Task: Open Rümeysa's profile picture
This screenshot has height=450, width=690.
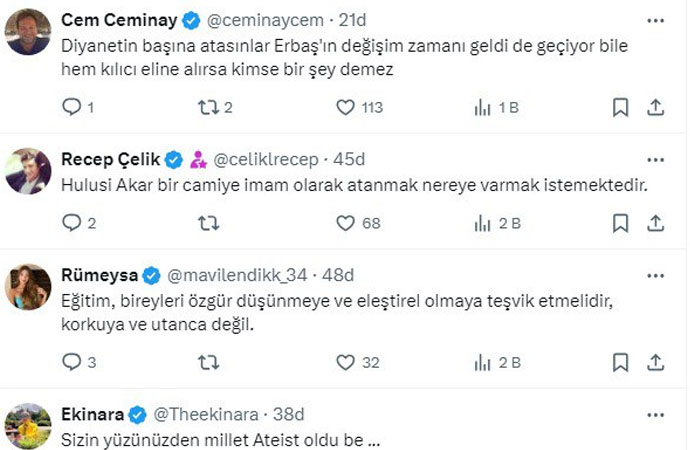Action: (28, 287)
